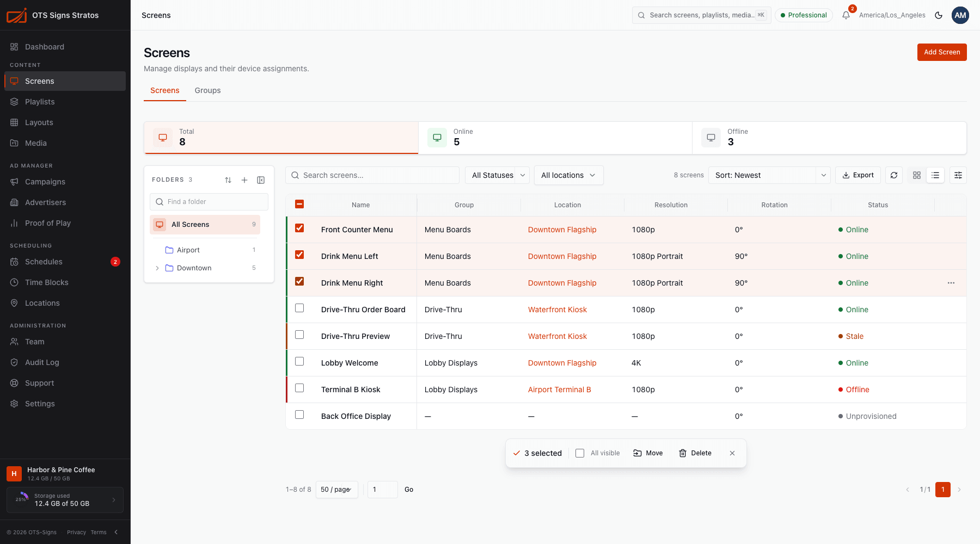Screen dimensions: 980x544
Task: Open Media in the sidebar
Action: 65,143
